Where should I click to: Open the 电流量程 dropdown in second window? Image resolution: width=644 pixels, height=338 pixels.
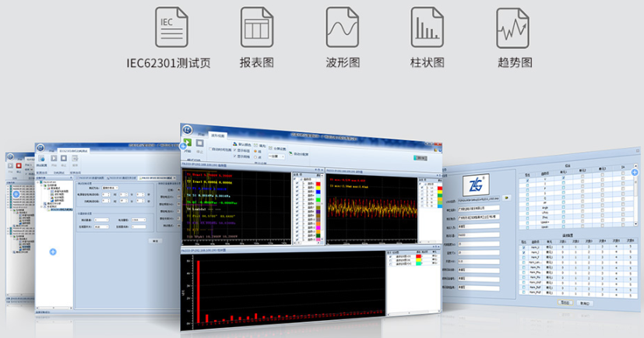(139, 220)
